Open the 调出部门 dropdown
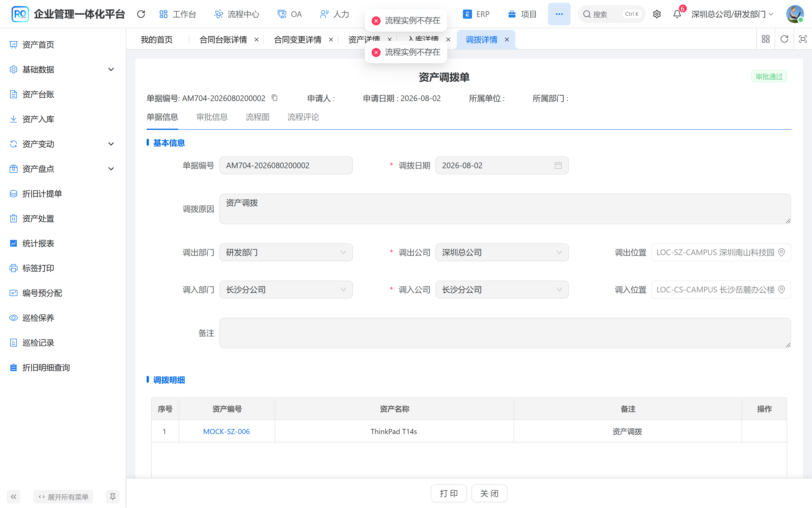The image size is (812, 508). (x=286, y=252)
